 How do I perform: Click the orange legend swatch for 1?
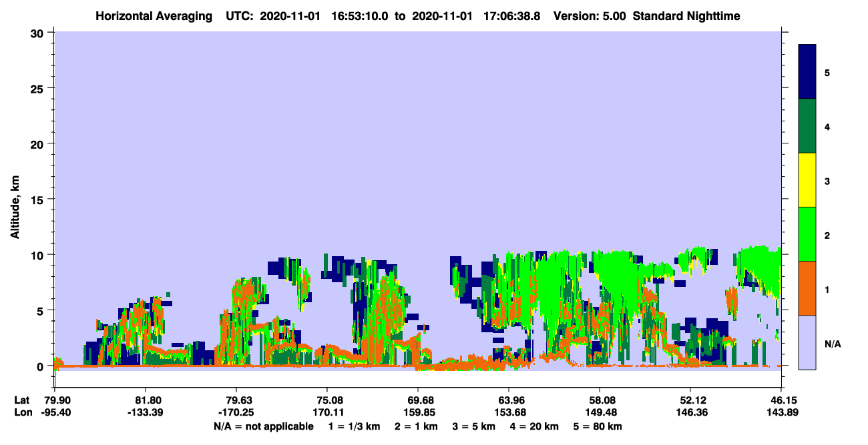coord(807,288)
